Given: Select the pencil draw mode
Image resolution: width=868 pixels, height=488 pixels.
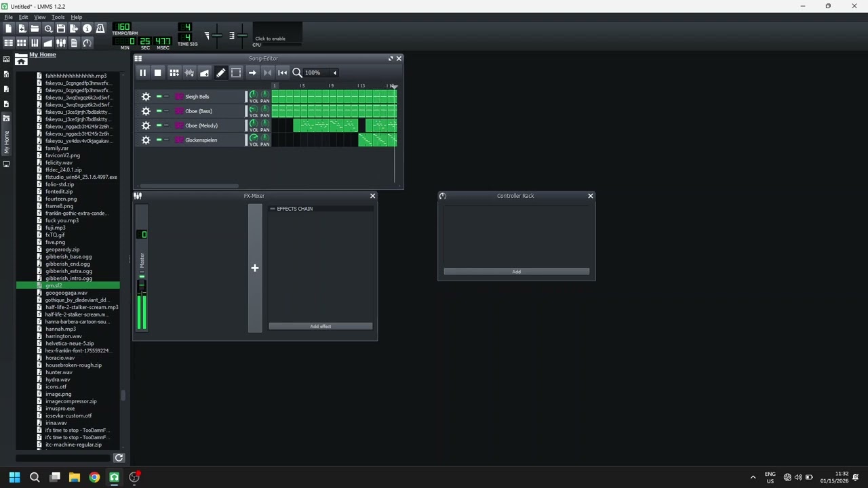Looking at the screenshot, I should point(220,73).
